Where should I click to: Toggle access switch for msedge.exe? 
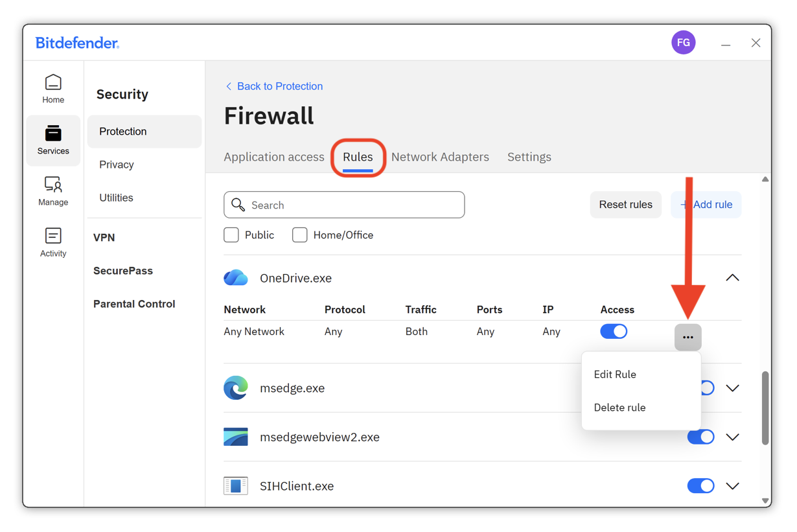click(x=707, y=388)
